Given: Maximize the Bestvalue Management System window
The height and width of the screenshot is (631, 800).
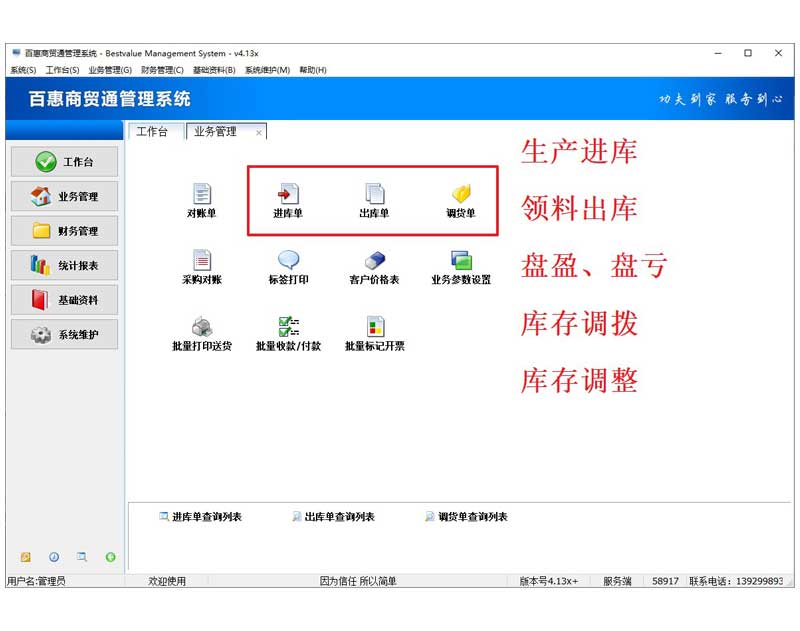Looking at the screenshot, I should click(x=748, y=53).
